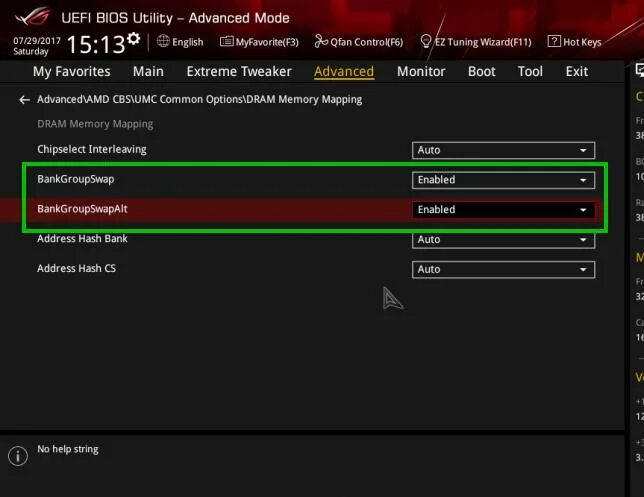Click the back arrow beside breadcrumb path
Screen dimensions: 644x497
[24, 100]
